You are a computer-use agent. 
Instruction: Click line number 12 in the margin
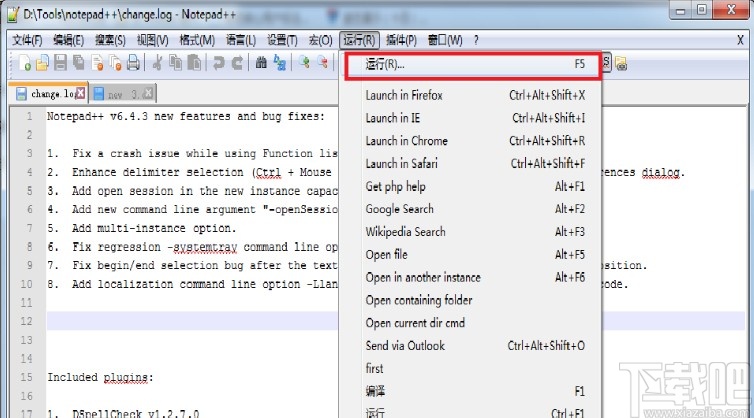26,321
